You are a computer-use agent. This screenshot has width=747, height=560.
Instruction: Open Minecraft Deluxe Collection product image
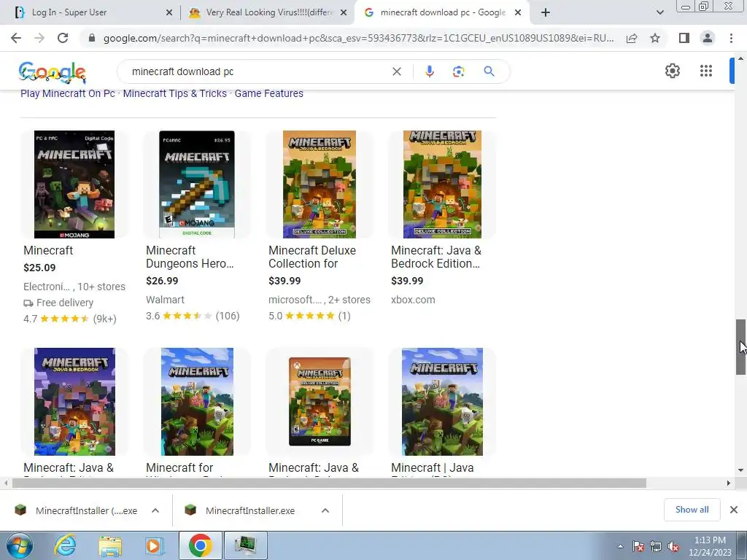coord(320,184)
